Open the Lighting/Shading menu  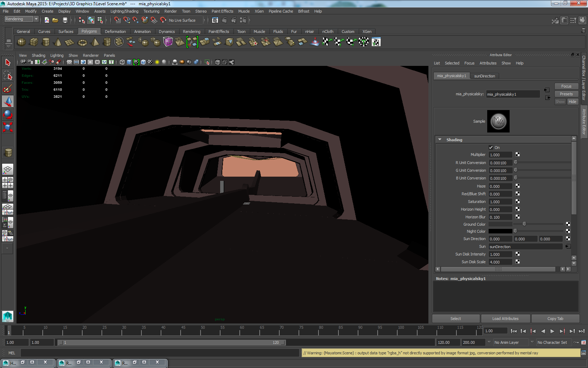(x=124, y=11)
